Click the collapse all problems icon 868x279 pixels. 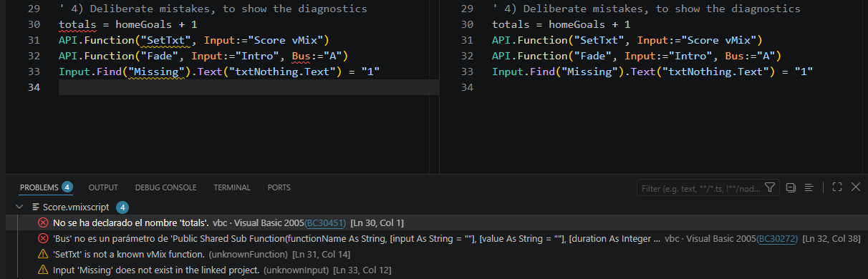(x=791, y=187)
